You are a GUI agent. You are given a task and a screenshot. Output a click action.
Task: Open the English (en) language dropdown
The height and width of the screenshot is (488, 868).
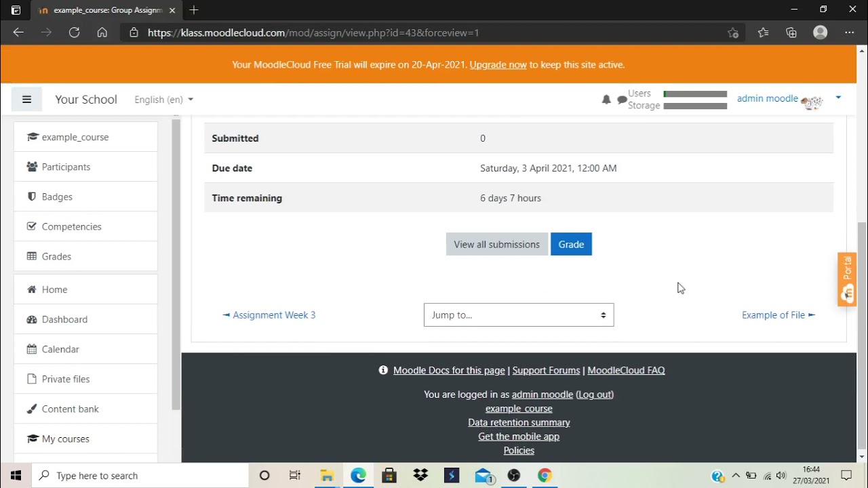[163, 100]
